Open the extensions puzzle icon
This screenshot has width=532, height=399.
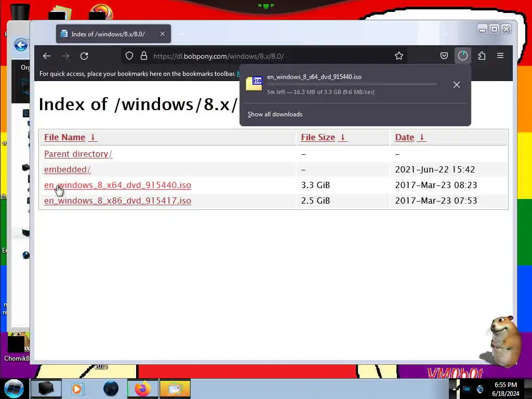[482, 56]
